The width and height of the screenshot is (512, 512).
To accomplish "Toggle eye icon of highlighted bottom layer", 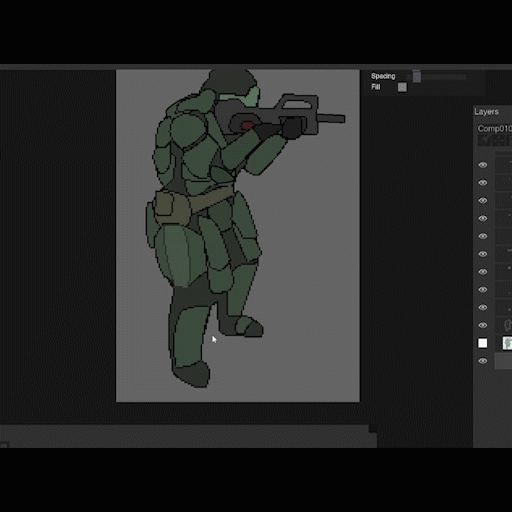I will [483, 361].
